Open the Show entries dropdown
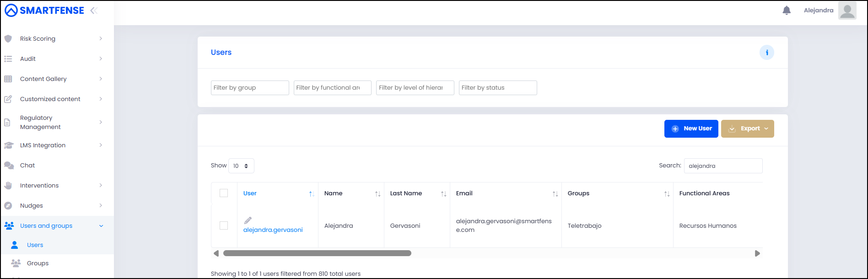Image resolution: width=868 pixels, height=279 pixels. pyautogui.click(x=241, y=166)
